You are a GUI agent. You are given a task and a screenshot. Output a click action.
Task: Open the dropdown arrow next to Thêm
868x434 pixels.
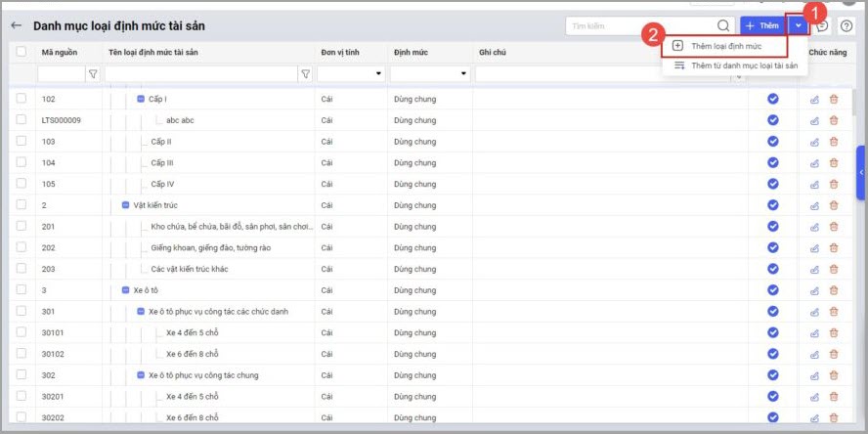tap(799, 25)
